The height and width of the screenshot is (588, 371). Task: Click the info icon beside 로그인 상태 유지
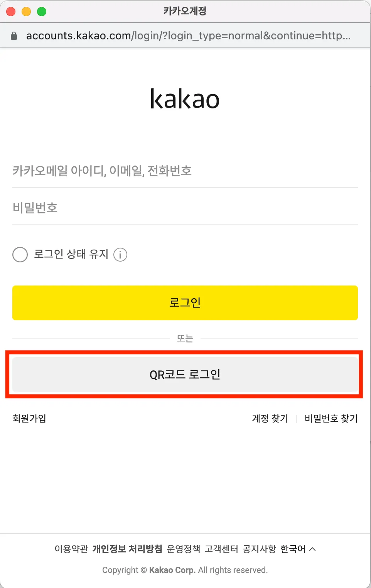[120, 255]
